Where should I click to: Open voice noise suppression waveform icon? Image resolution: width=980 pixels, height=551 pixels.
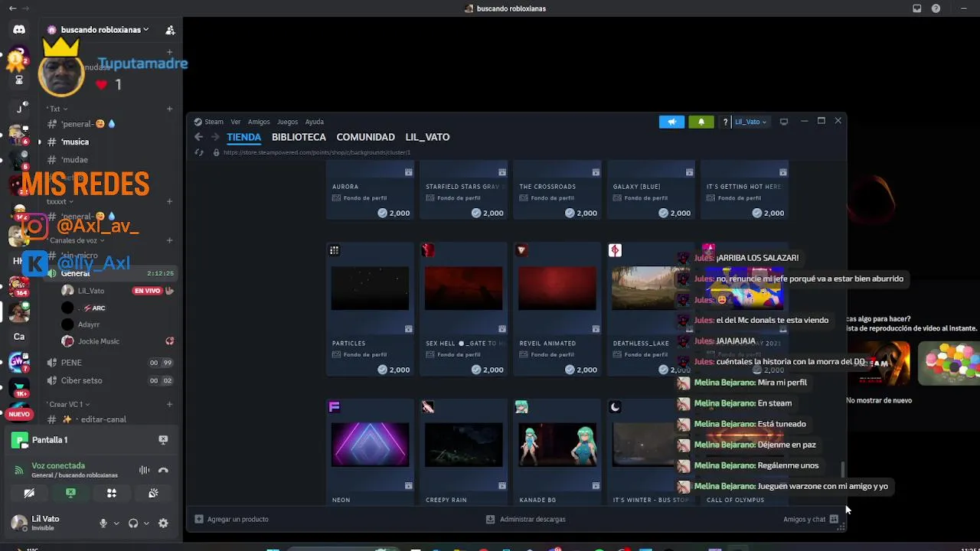(144, 471)
